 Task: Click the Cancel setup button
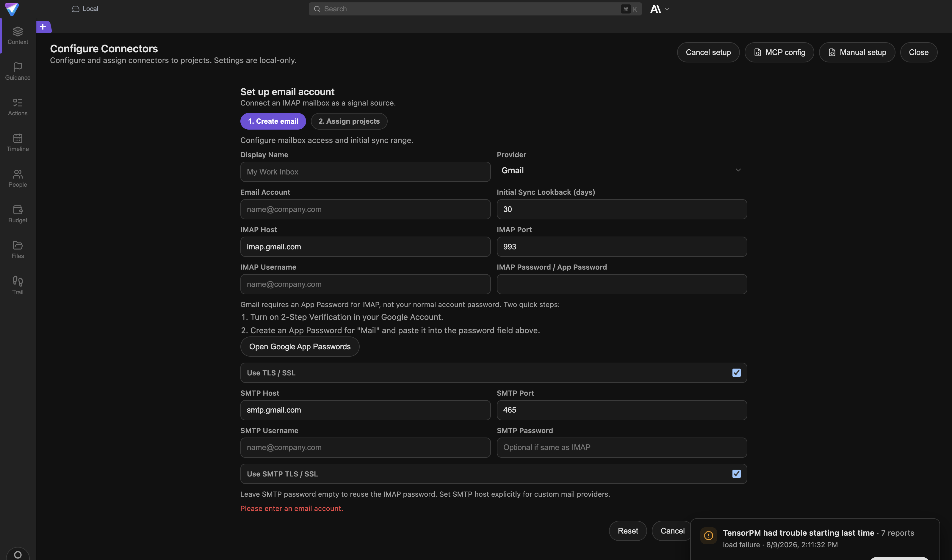tap(708, 52)
